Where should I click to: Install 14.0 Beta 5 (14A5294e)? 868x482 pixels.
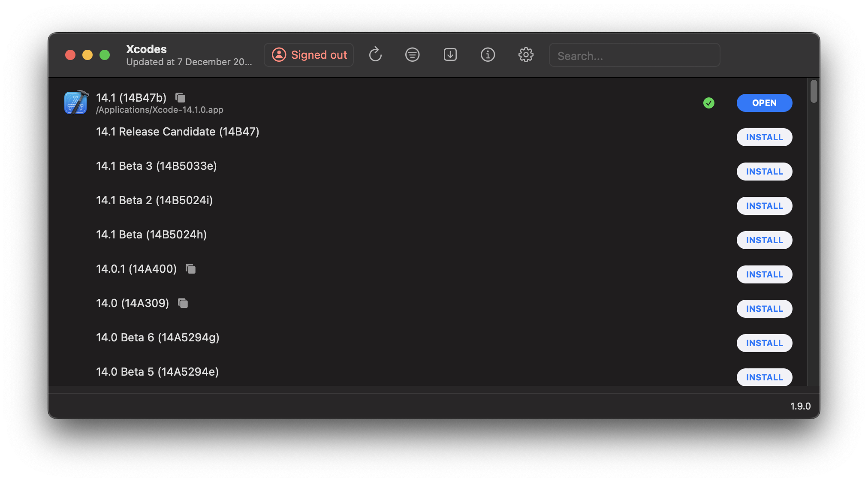[764, 377]
